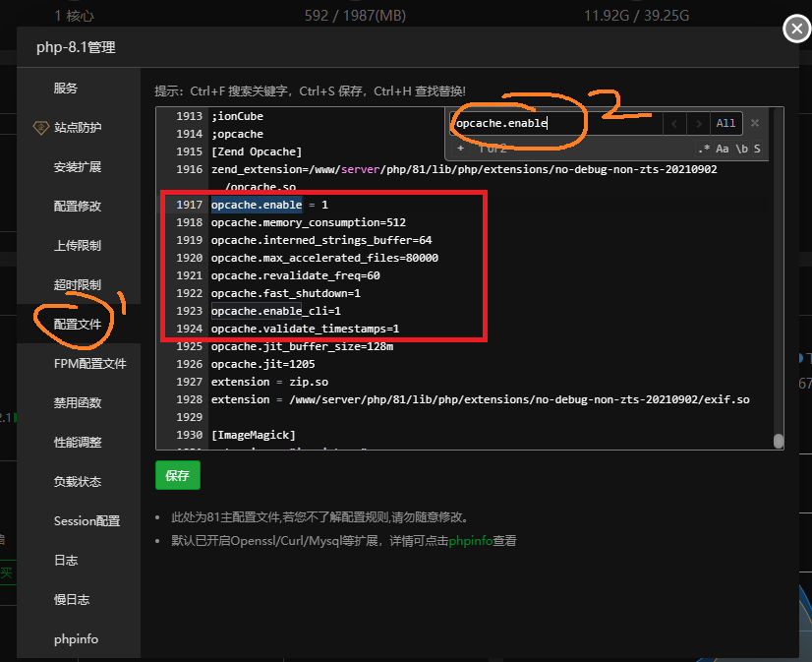Open the 服务 tab in sidebar

pyautogui.click(x=65, y=89)
